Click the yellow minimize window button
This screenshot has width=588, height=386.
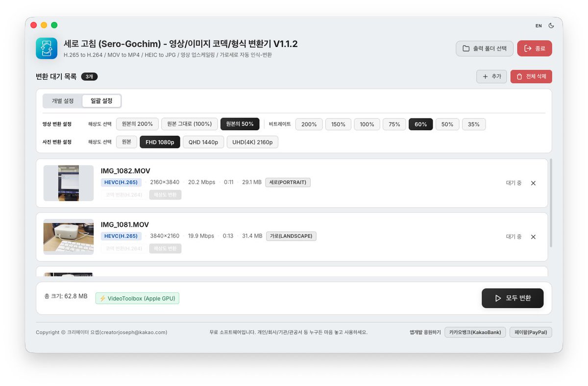coord(44,25)
